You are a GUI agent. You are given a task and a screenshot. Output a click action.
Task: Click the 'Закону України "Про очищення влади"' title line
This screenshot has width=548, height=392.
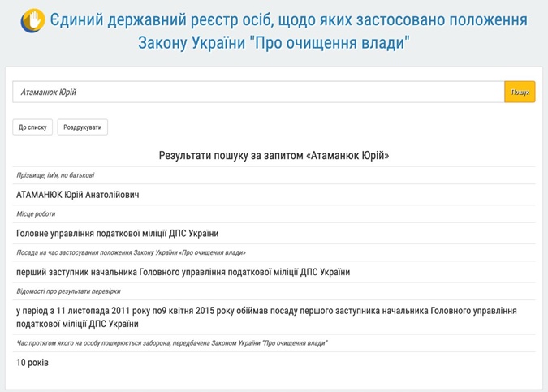coord(274,44)
